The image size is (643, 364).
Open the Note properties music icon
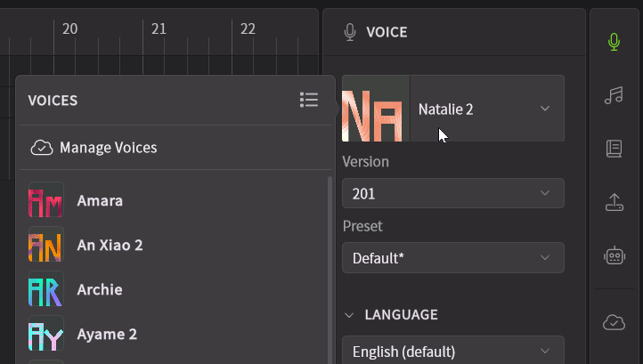pos(614,95)
